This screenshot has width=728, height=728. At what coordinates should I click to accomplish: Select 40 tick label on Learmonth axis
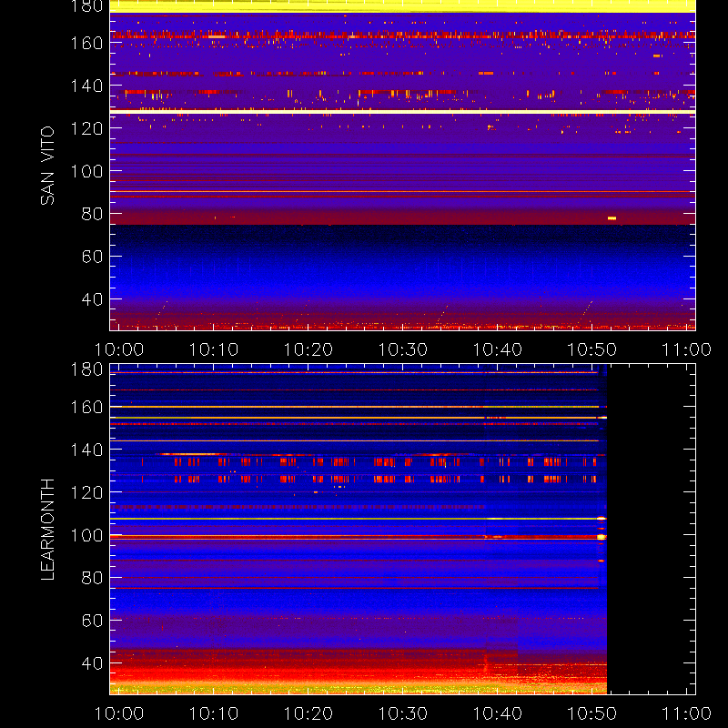pos(92,663)
